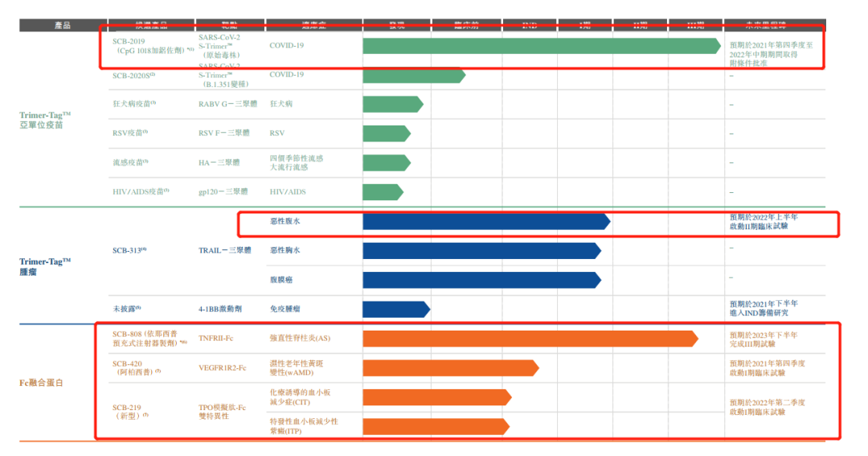The image size is (868, 456).
Task: Select the RSV疫苗 green progress bar
Action: (387, 134)
